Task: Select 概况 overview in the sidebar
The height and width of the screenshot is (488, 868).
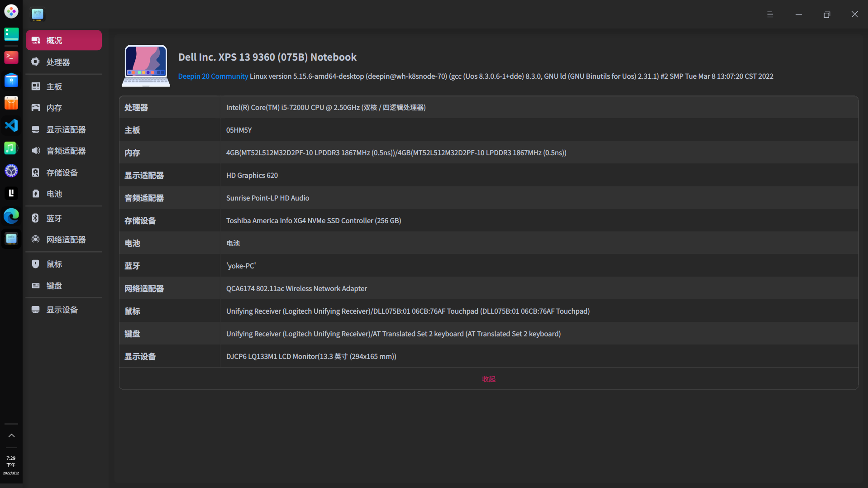Action: point(64,40)
